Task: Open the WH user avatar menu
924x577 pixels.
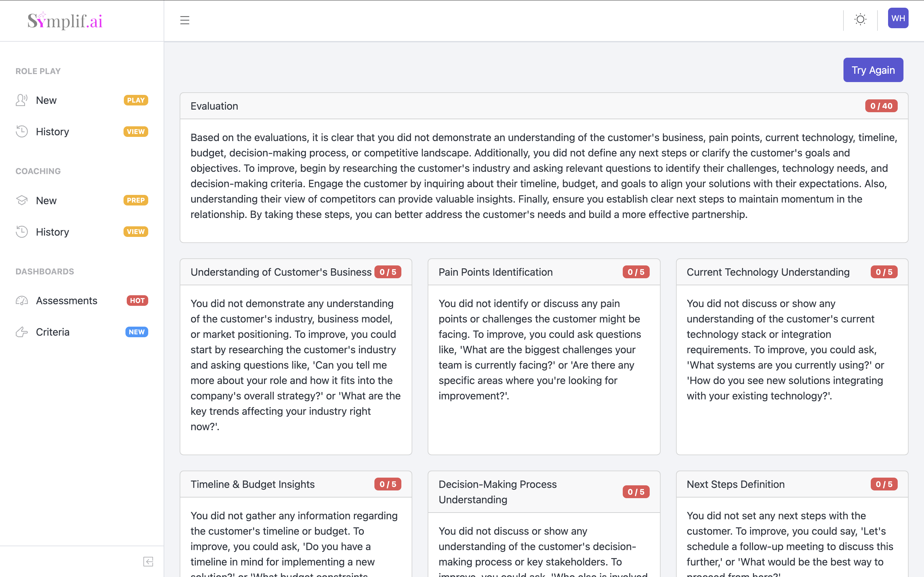Action: click(898, 18)
